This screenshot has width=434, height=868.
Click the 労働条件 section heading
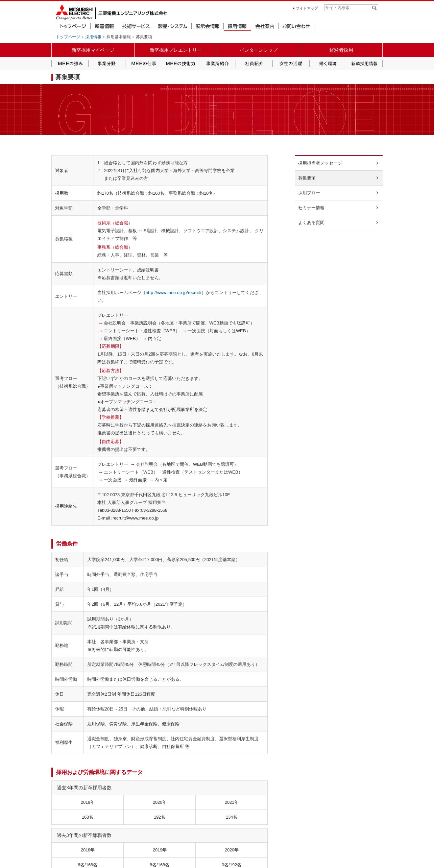(67, 544)
